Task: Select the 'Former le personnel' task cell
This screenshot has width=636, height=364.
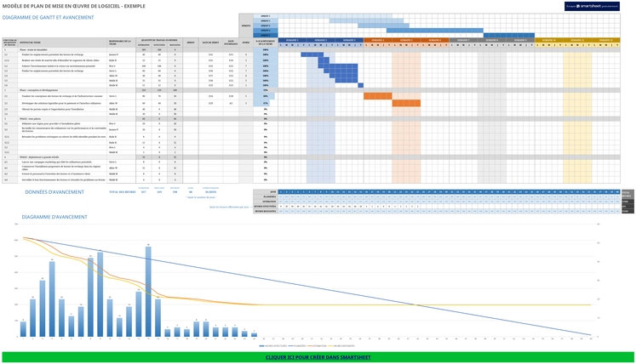Action: tap(63, 173)
